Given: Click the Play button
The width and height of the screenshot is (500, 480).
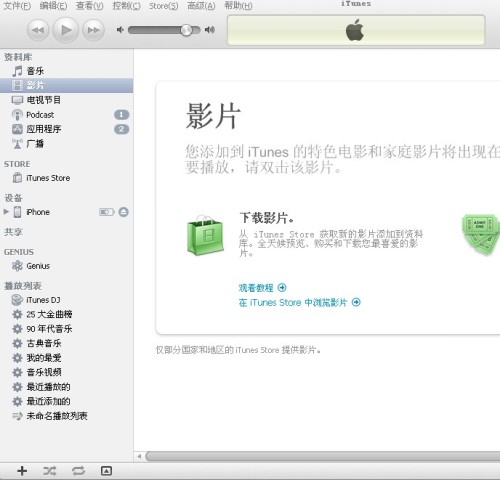Looking at the screenshot, I should [66, 30].
